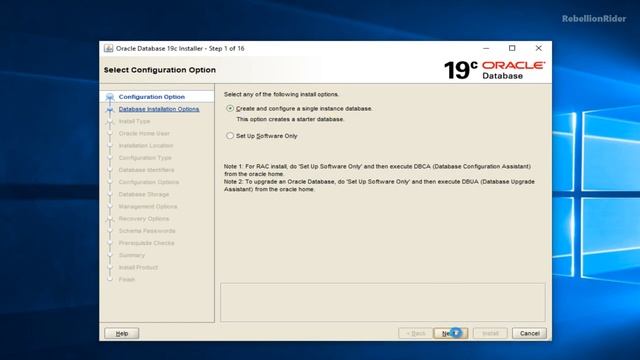Maximize the Oracle installer window
The height and width of the screenshot is (360, 640).
coord(512,48)
